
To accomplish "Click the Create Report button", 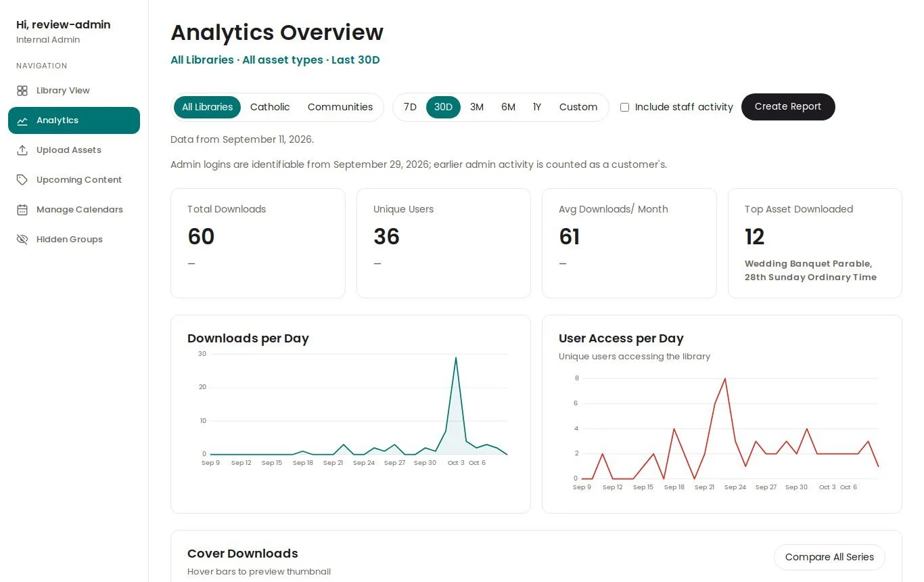I will (x=788, y=107).
